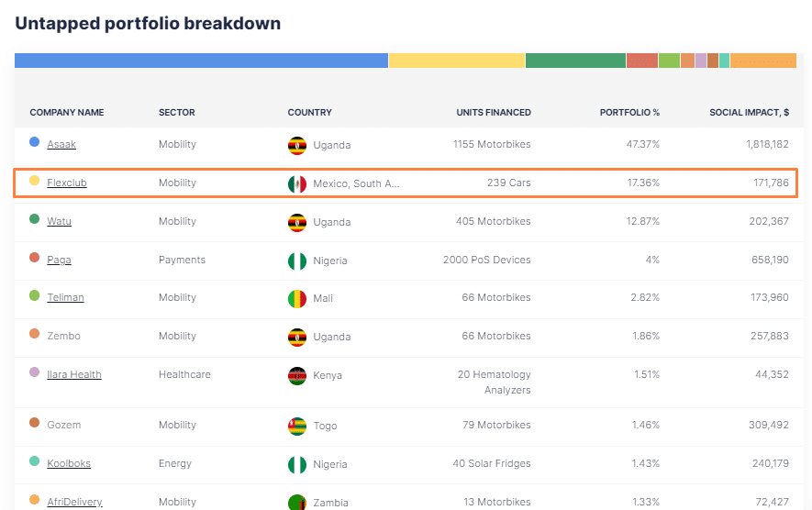Screen dimensions: 812x510
Task: Open the Asaak company link
Action: (61, 144)
